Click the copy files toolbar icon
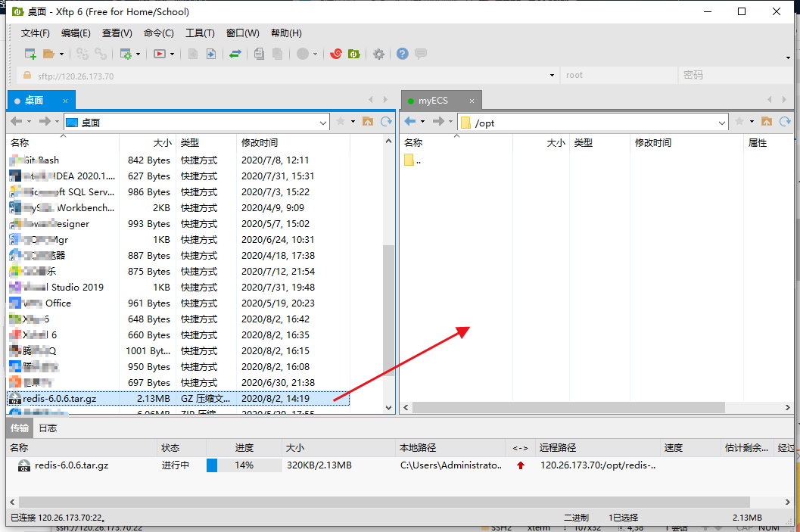This screenshot has width=800, height=532. coord(258,54)
